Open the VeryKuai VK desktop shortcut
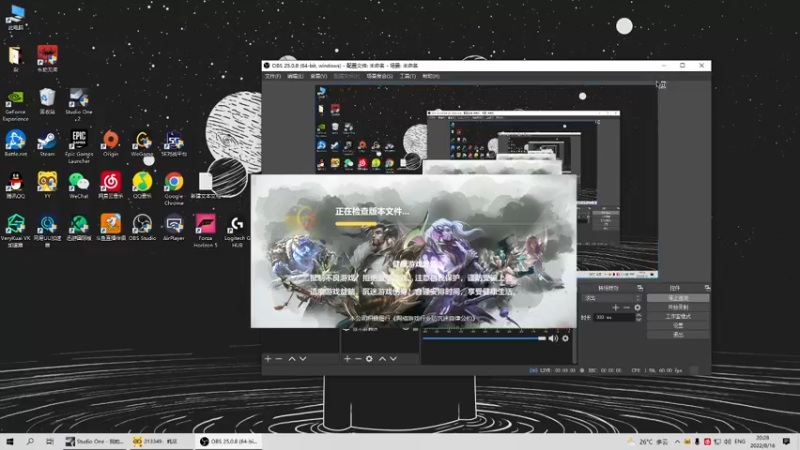800x450 pixels. click(x=15, y=231)
